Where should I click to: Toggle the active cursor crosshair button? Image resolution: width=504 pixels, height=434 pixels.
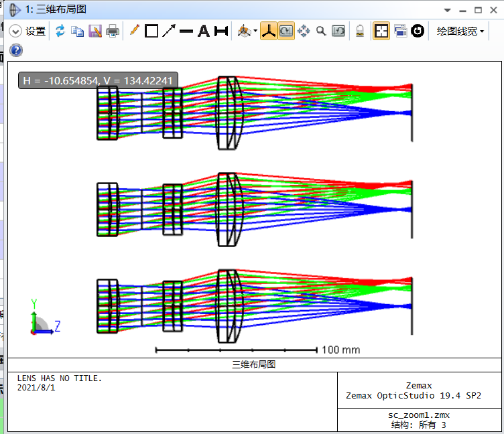click(x=381, y=31)
